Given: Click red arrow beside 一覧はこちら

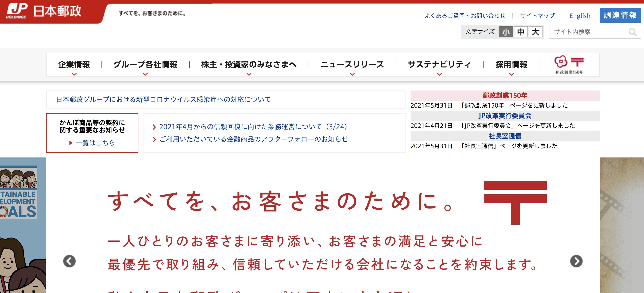Looking at the screenshot, I should click(x=71, y=143).
